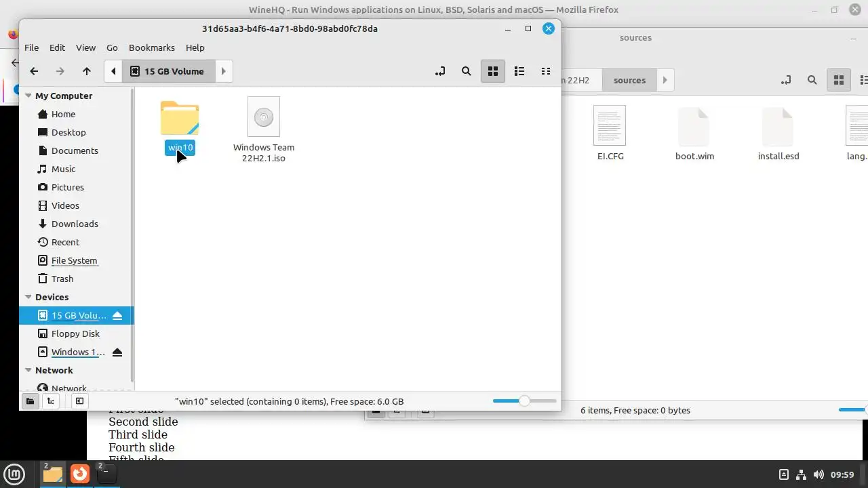The height and width of the screenshot is (488, 868).
Task: Switch to Firefox from the taskbar
Action: (80, 474)
